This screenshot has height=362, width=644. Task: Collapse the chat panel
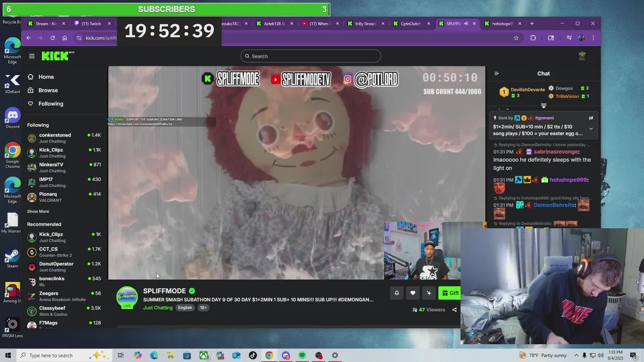[497, 73]
